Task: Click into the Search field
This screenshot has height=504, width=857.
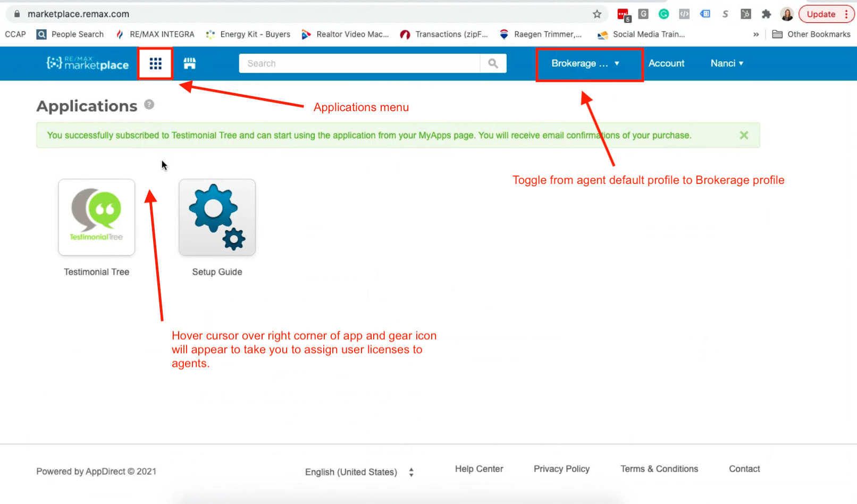Action: 359,63
